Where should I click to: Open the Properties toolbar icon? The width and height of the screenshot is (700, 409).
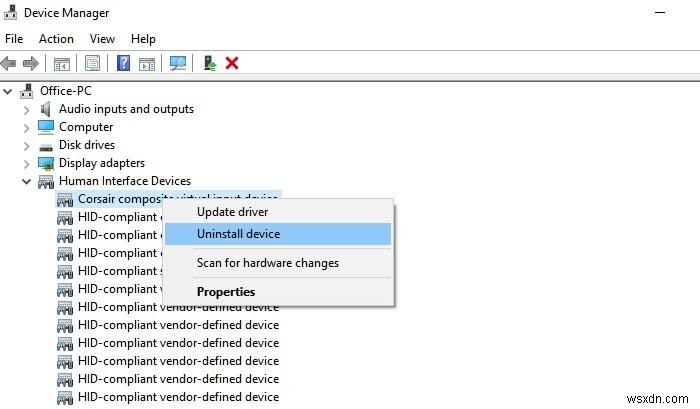point(92,63)
